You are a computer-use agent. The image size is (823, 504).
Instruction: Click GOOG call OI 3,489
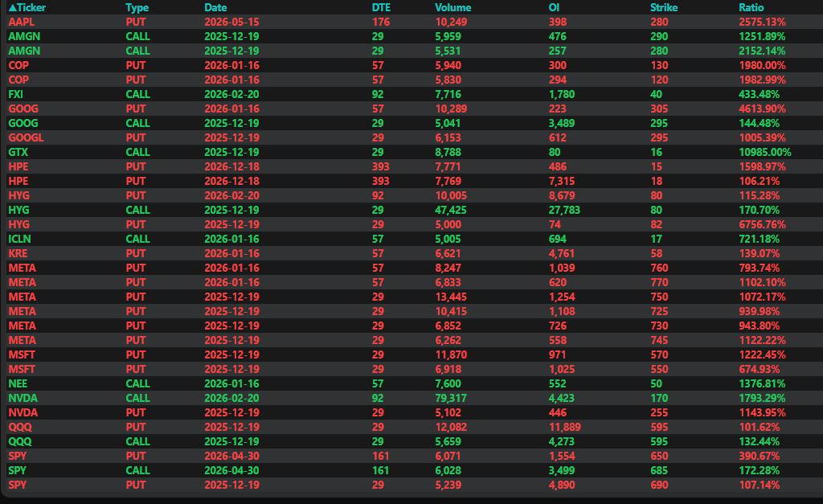[x=562, y=123]
